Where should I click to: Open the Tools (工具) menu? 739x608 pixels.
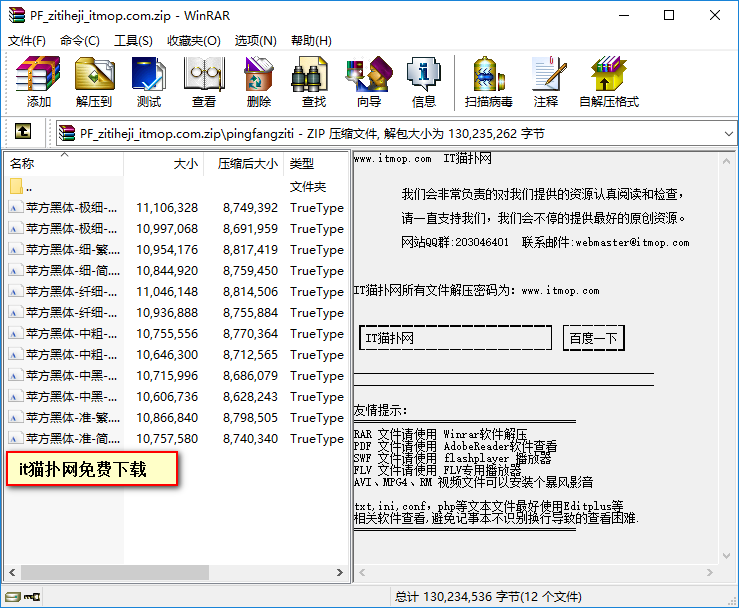(133, 41)
